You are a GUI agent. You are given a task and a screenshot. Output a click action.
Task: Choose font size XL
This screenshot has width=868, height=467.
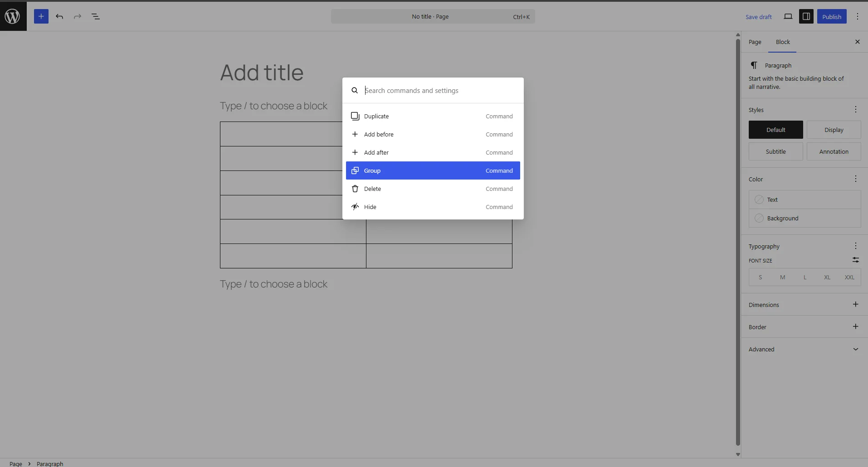(827, 277)
